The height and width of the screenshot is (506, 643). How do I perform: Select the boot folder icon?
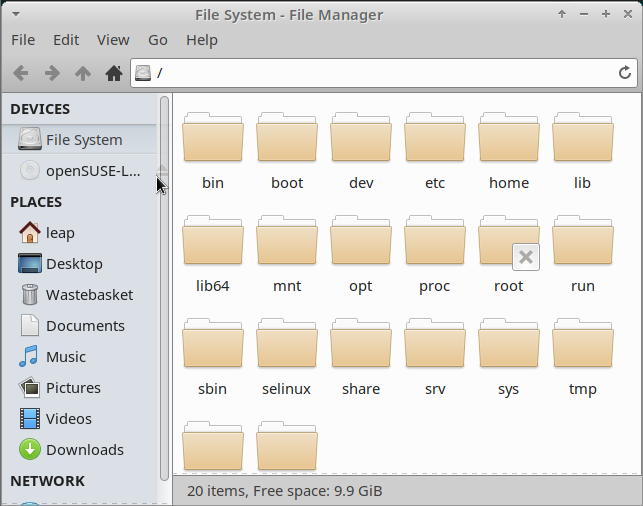[287, 138]
